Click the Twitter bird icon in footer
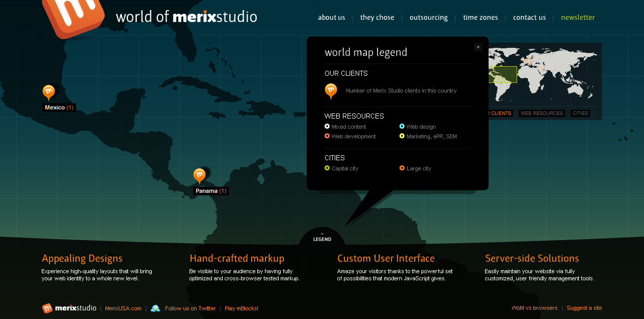The width and height of the screenshot is (644, 319). pos(155,308)
